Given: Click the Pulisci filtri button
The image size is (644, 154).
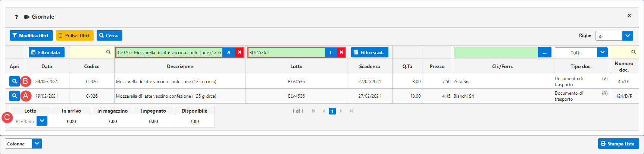Looking at the screenshot, I should point(74,35).
